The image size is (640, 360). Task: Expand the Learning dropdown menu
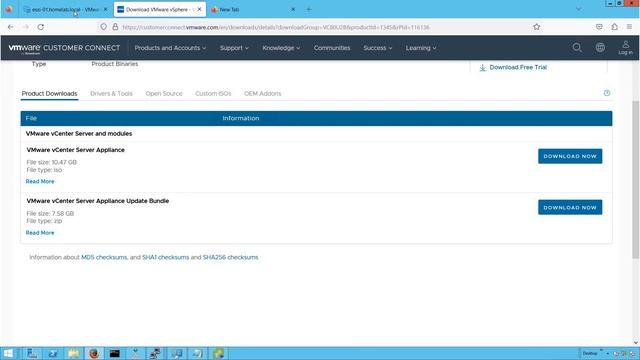coord(421,48)
